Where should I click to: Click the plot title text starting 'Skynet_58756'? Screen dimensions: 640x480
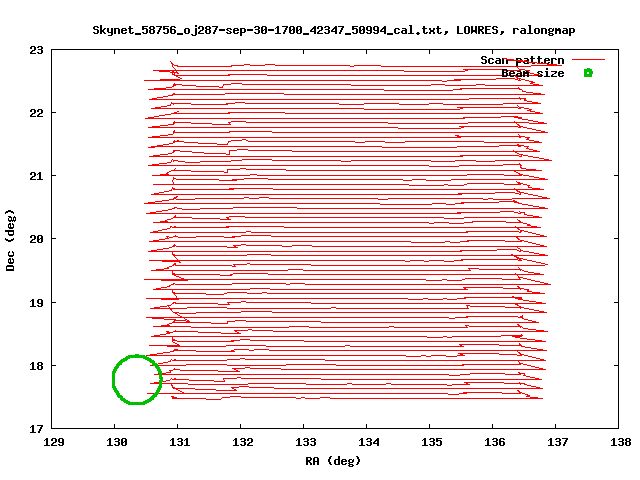(x=333, y=30)
